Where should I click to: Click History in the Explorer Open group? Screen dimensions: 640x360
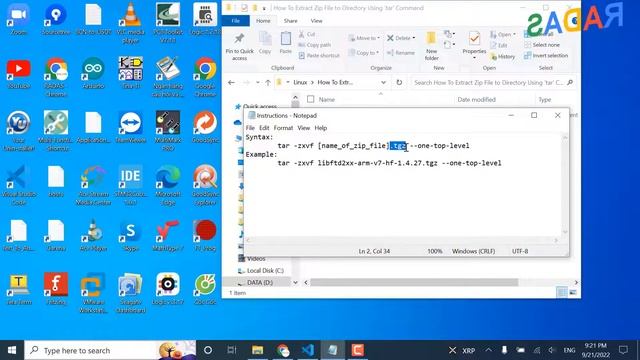(503, 57)
